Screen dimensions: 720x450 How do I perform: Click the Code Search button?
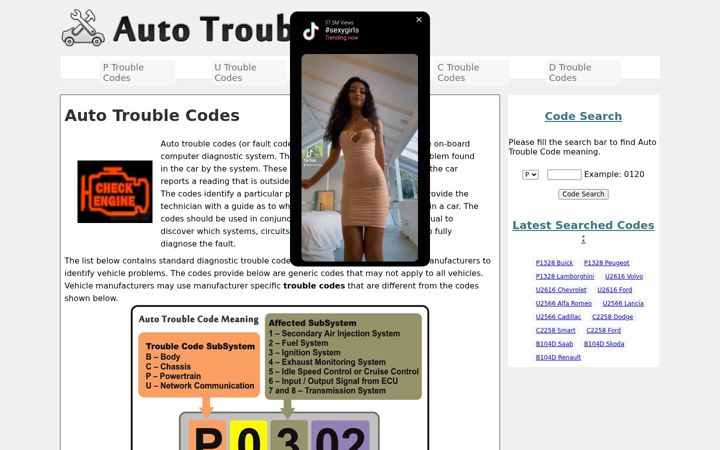[583, 194]
